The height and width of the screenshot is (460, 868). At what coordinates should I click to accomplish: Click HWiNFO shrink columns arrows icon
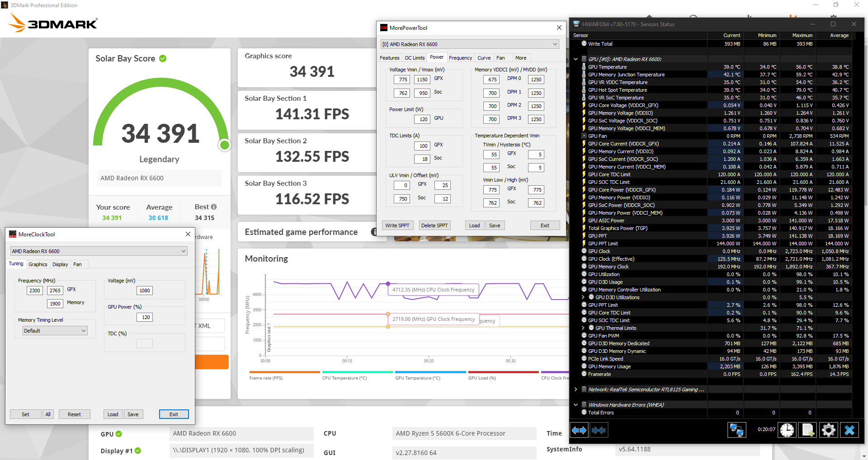[599, 430]
